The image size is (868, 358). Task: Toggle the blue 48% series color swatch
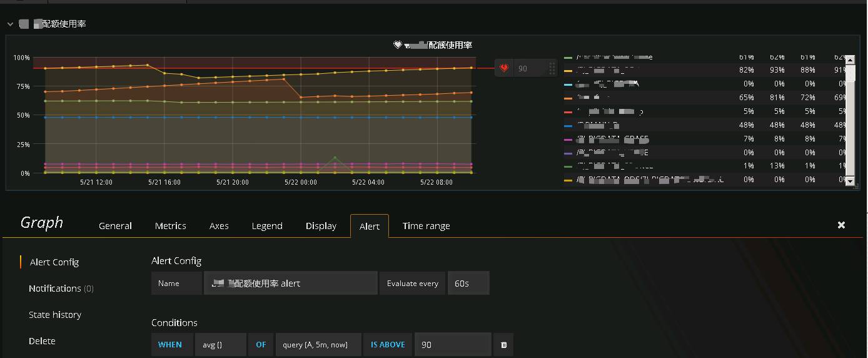click(x=568, y=126)
